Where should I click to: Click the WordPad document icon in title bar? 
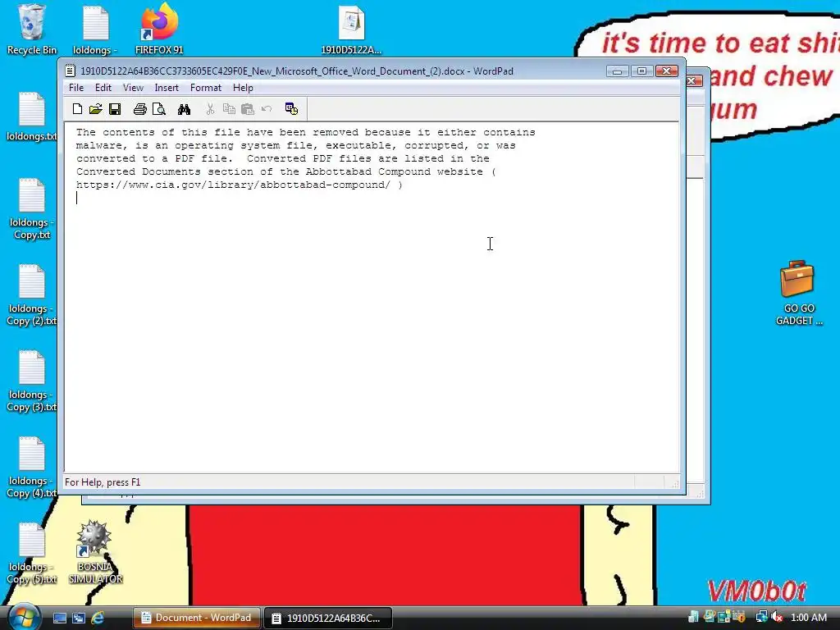coord(71,71)
